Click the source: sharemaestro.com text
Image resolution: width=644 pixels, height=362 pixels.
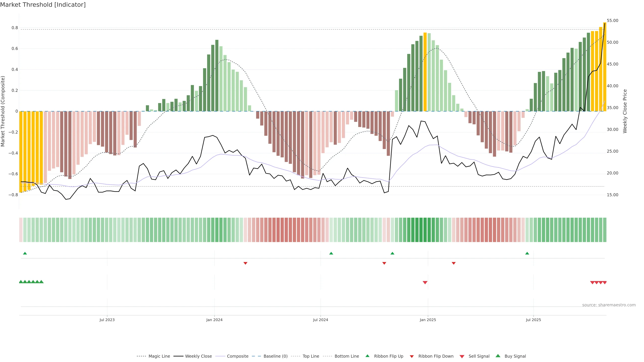609,305
